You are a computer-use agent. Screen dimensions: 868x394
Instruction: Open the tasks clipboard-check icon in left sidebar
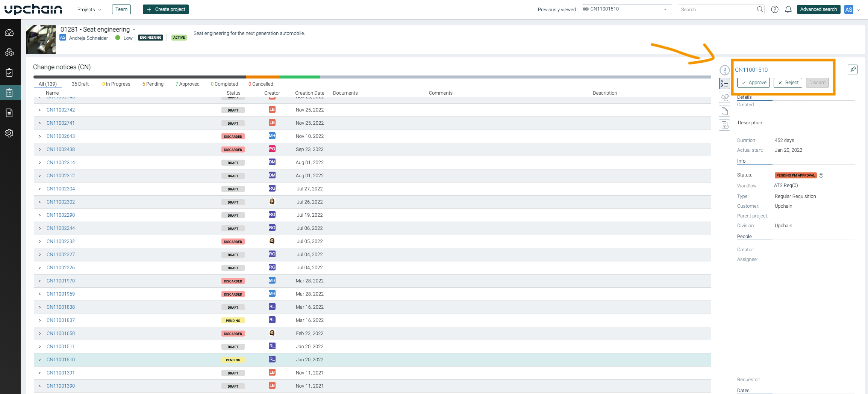(x=9, y=72)
